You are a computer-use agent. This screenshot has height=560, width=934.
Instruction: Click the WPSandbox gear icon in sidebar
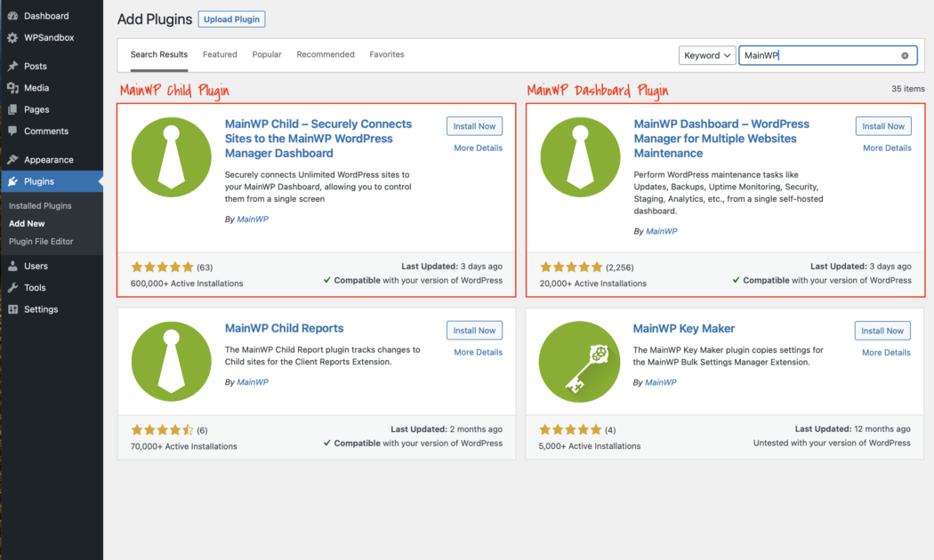(x=13, y=37)
